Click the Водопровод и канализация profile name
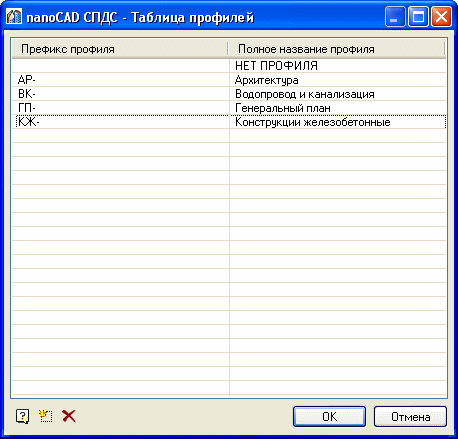 tap(305, 94)
